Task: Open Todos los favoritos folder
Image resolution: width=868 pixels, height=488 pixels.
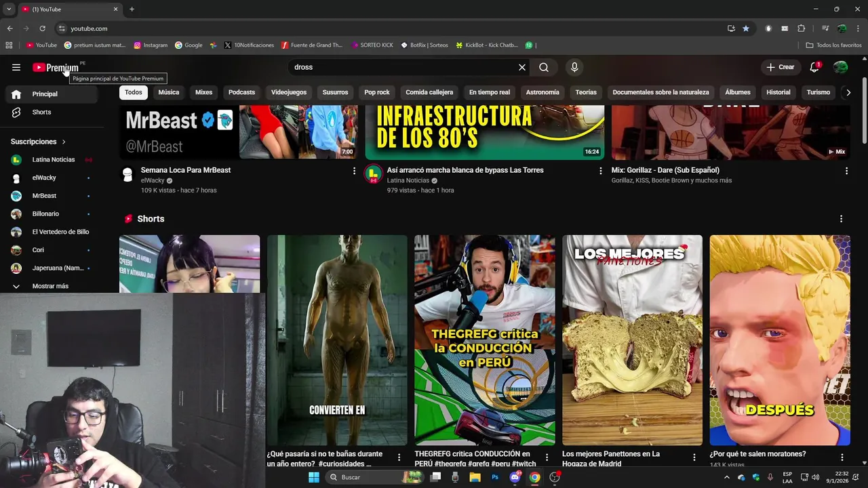Action: click(x=834, y=45)
